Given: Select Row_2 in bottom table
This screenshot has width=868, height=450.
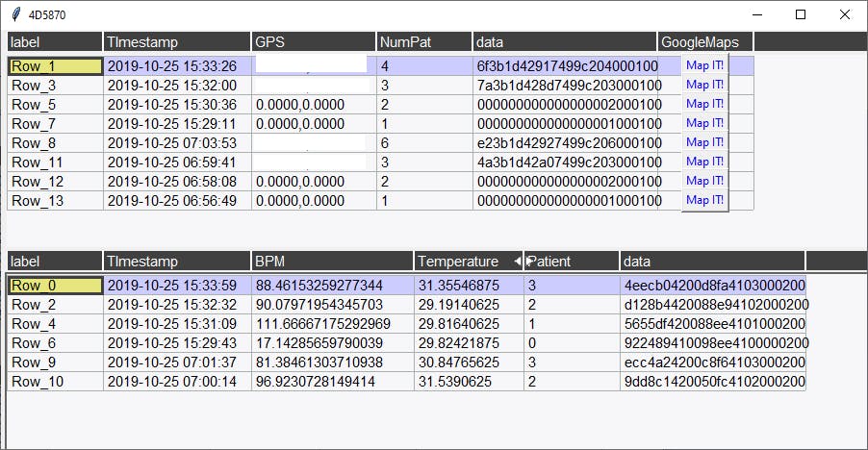Looking at the screenshot, I should [56, 305].
